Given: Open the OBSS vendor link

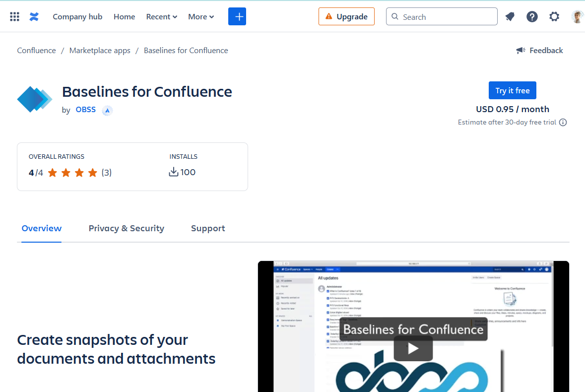Looking at the screenshot, I should [x=85, y=110].
